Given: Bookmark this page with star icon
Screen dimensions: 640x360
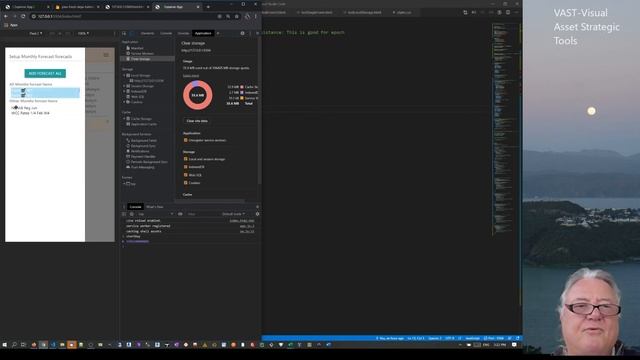Looking at the screenshot, I should tap(237, 16).
